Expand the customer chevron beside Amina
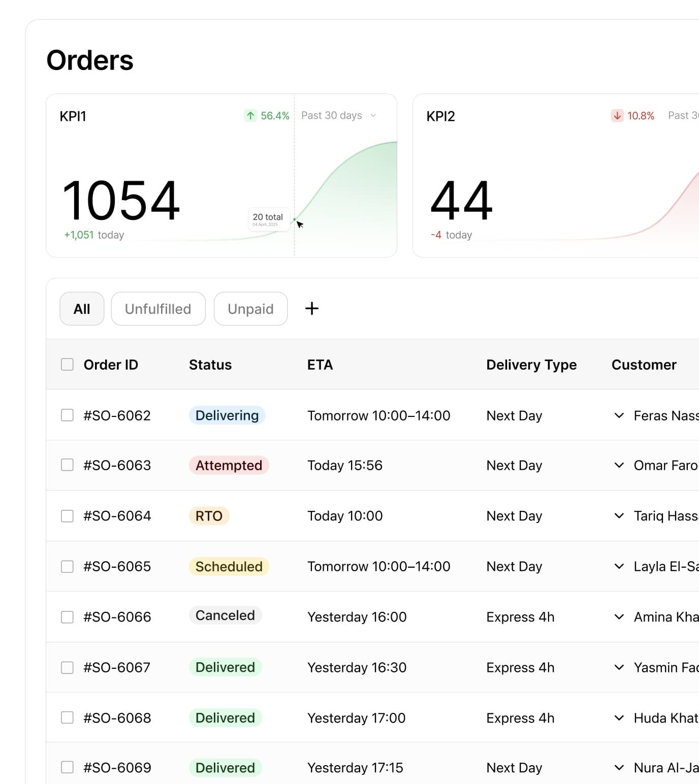 point(619,617)
